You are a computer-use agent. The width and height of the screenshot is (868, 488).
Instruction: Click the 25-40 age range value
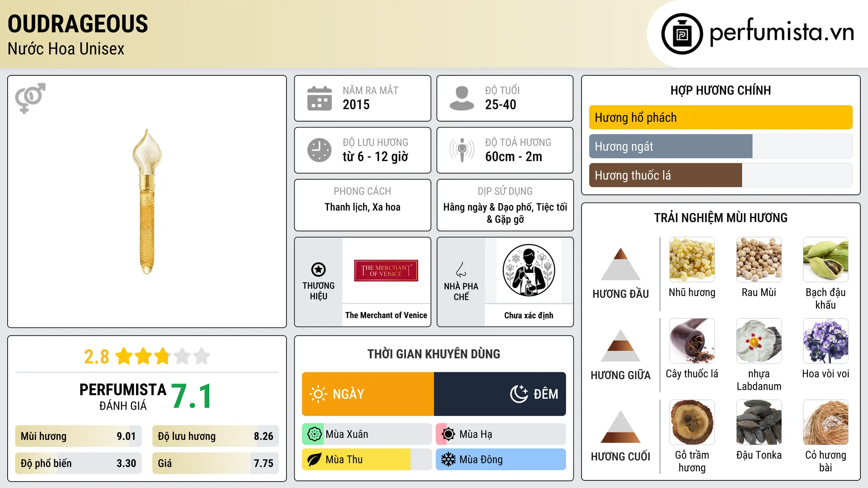[501, 105]
